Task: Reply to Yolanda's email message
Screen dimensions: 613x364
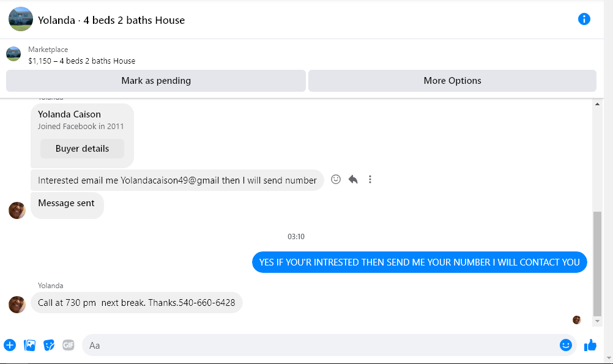Action: pos(353,179)
